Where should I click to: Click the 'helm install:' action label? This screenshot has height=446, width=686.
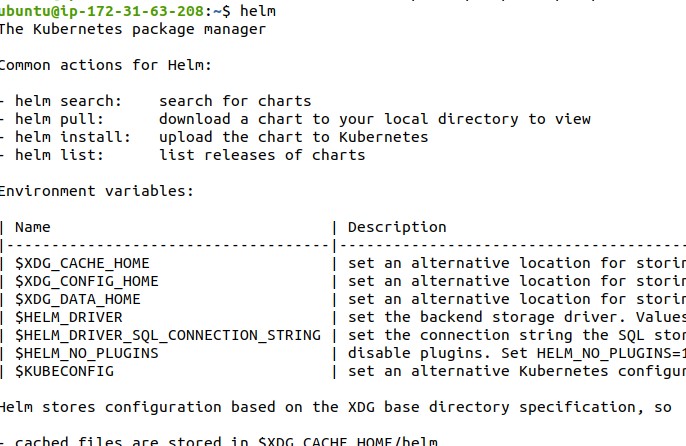click(72, 137)
